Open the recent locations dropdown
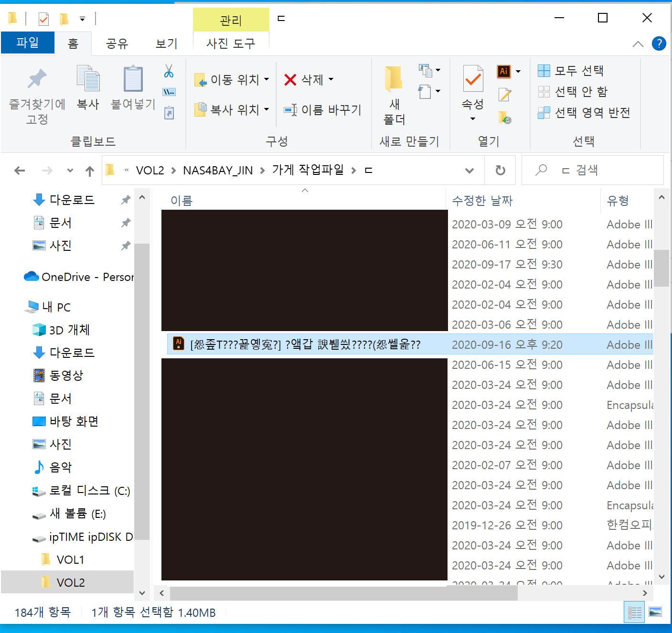Image resolution: width=672 pixels, height=633 pixels. 70,171
